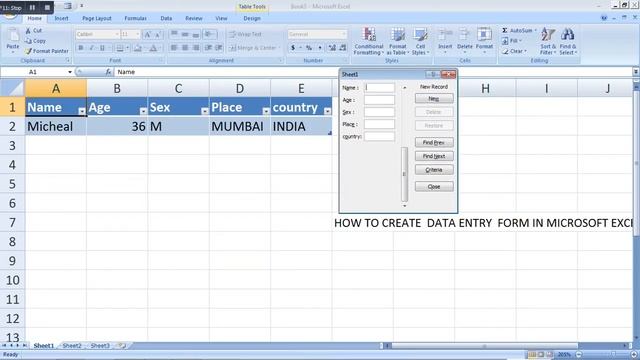Open Format as Table gallery
The image size is (640, 360).
tap(397, 41)
